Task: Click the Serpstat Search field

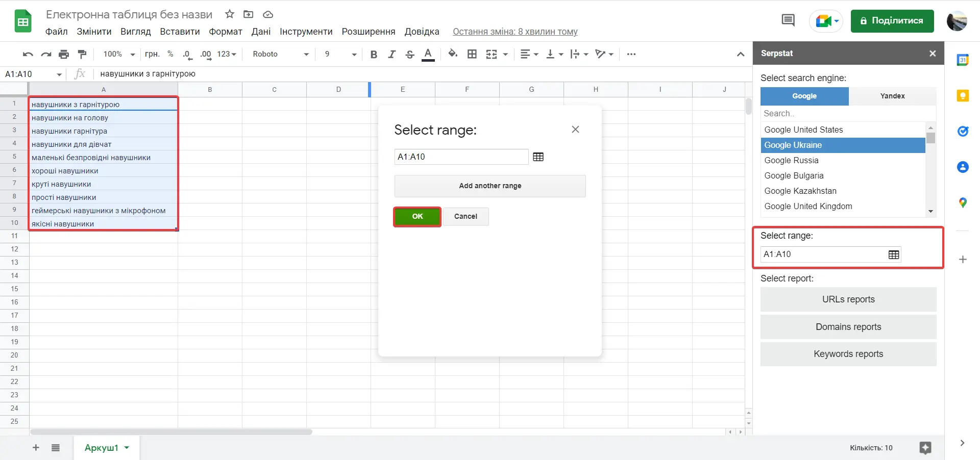Action: point(848,114)
